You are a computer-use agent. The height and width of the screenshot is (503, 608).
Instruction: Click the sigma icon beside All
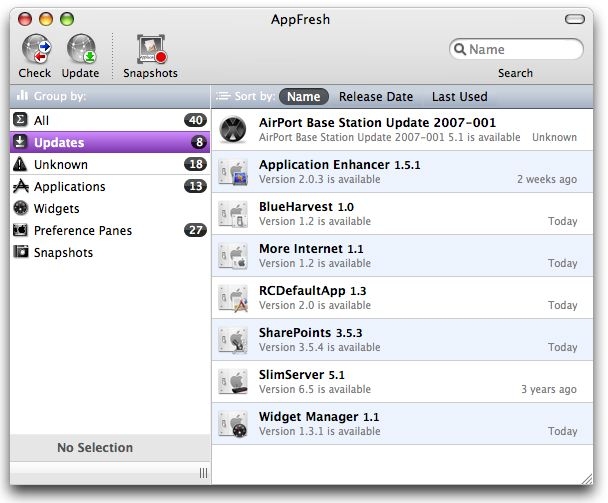tap(20, 120)
